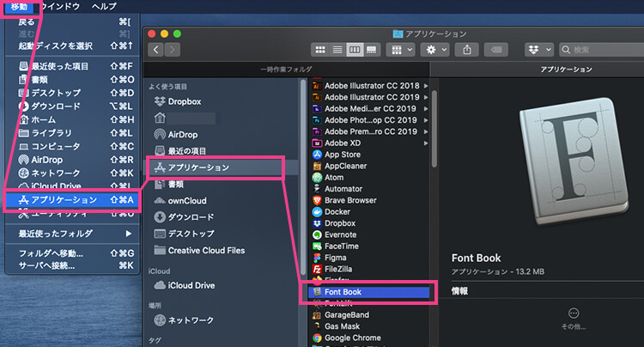This screenshot has width=644, height=347.
Task: Expand the Adobe Illustrator CC 2019 folder
Action: pos(371,97)
